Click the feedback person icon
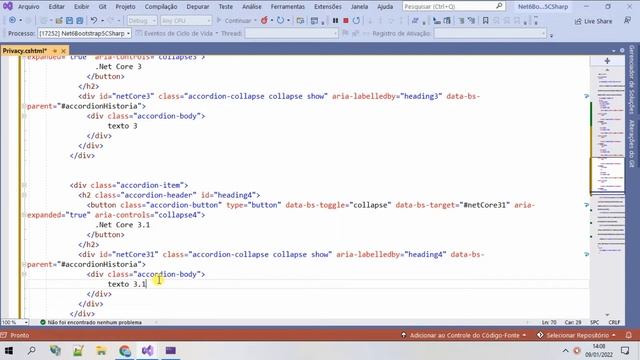Screen dimensions: 640x360 pos(627,20)
